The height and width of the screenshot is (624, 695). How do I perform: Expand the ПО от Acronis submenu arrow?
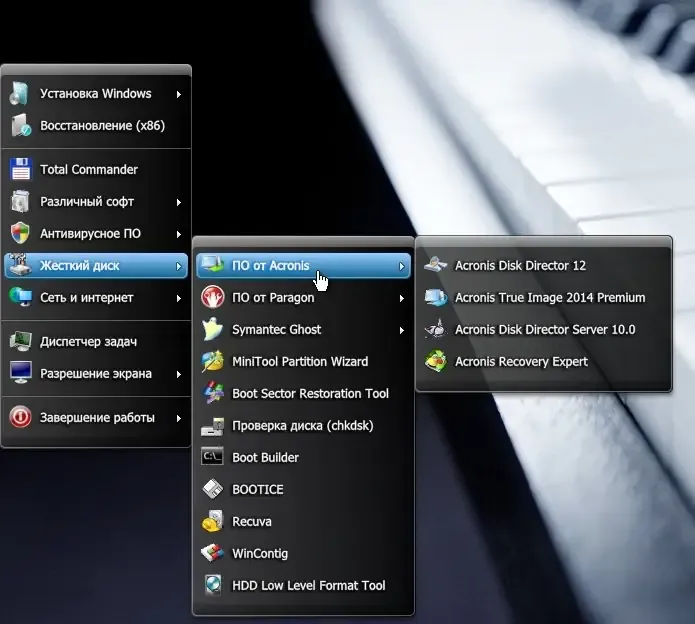402,266
